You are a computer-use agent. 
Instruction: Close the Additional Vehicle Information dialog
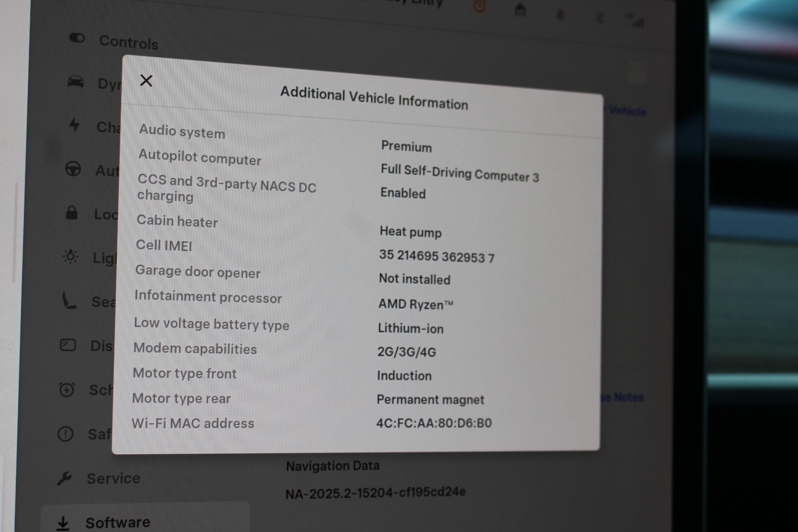(146, 80)
